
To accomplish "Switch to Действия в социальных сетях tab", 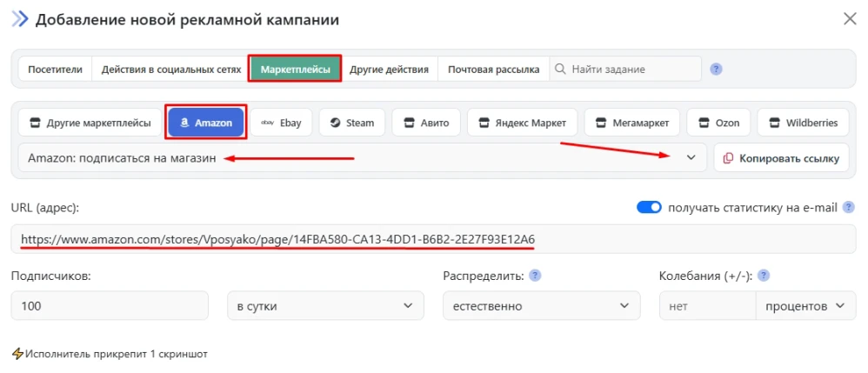I will click(170, 70).
